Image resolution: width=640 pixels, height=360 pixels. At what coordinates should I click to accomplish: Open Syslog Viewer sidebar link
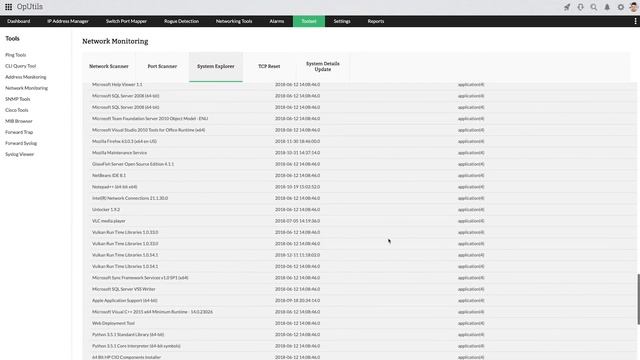click(20, 154)
